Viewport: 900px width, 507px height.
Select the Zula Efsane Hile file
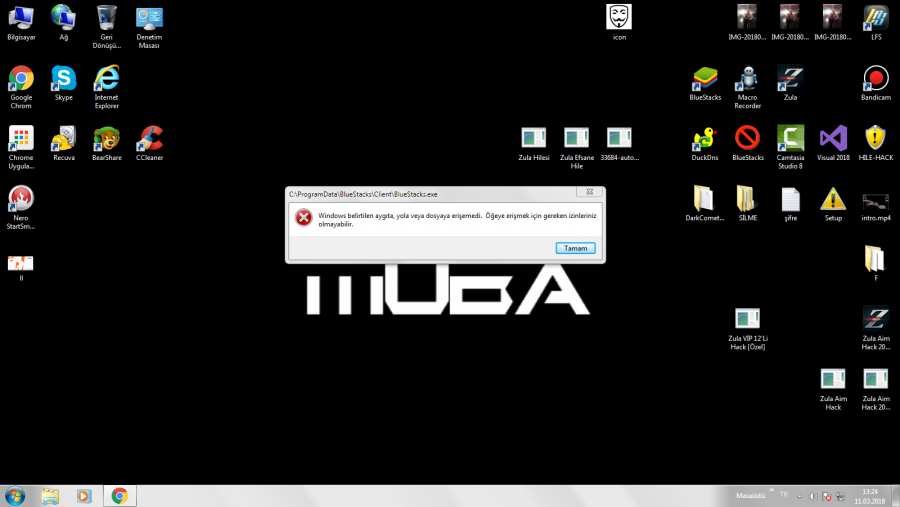576,148
